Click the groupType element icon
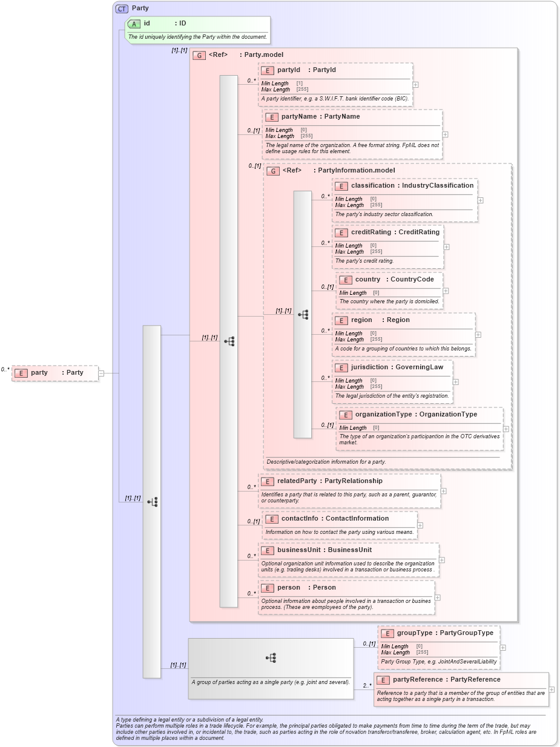The height and width of the screenshot is (747, 560). pyautogui.click(x=389, y=633)
